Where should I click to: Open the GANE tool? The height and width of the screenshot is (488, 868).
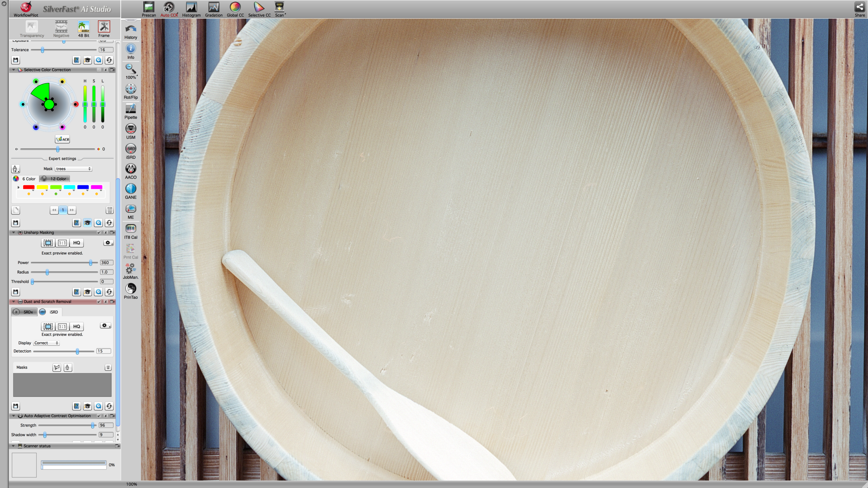coord(131,191)
